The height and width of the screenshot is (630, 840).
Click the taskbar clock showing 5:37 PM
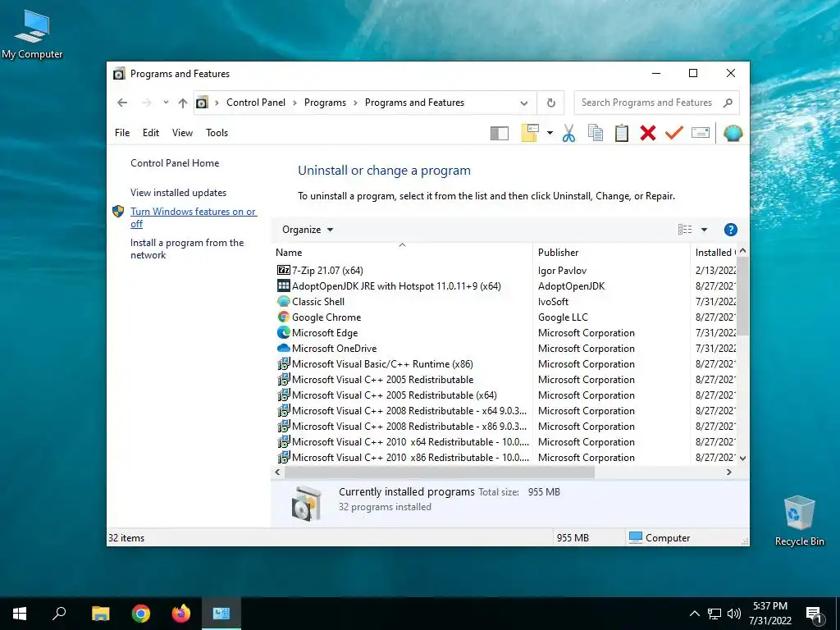pos(769,614)
